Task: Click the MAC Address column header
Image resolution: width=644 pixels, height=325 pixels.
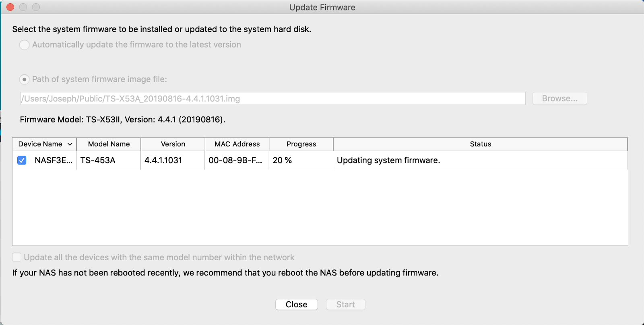Action: click(x=237, y=144)
